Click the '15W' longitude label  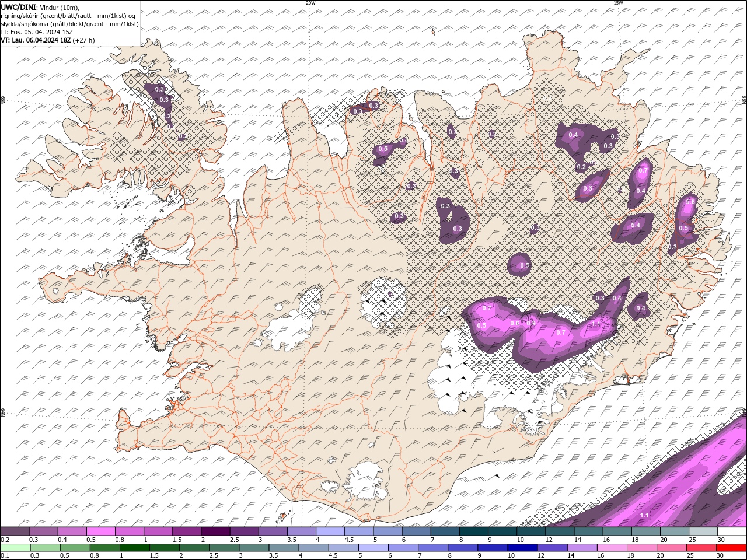point(618,3)
